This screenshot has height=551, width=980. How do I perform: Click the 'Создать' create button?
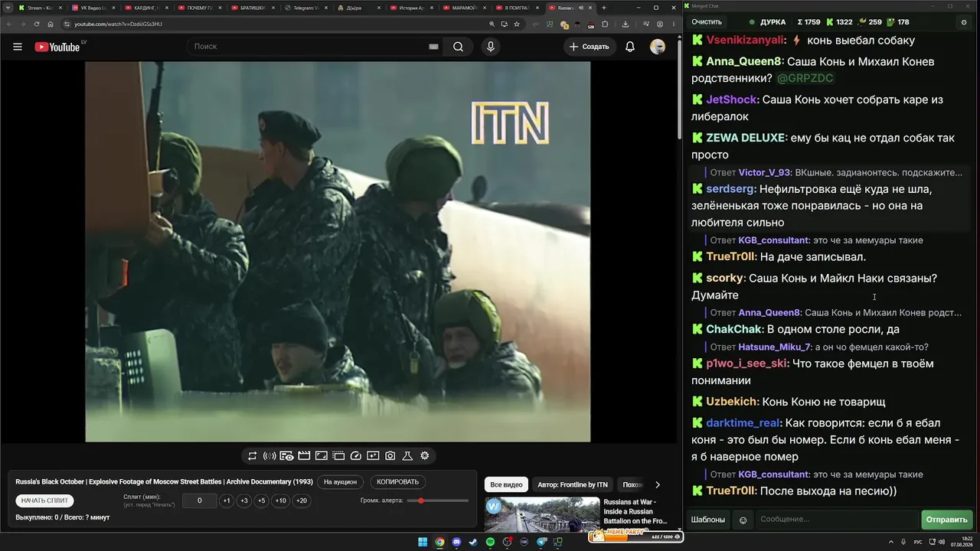(589, 47)
